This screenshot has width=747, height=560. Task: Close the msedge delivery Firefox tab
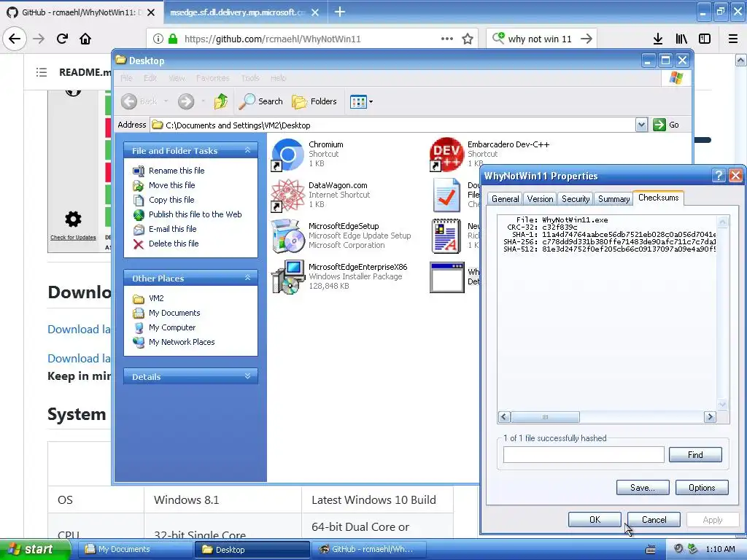tap(315, 12)
